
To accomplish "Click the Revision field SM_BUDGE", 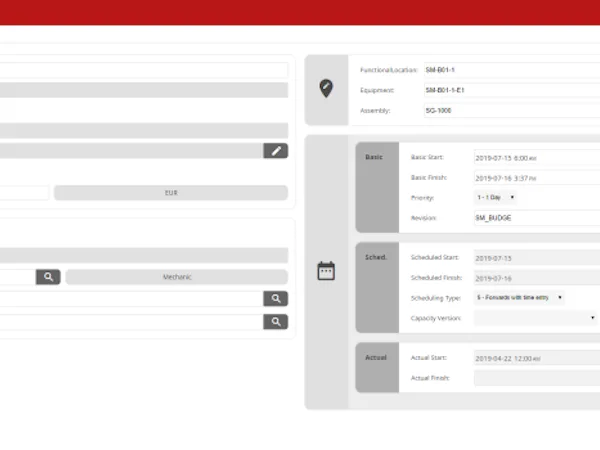I will click(x=537, y=218).
